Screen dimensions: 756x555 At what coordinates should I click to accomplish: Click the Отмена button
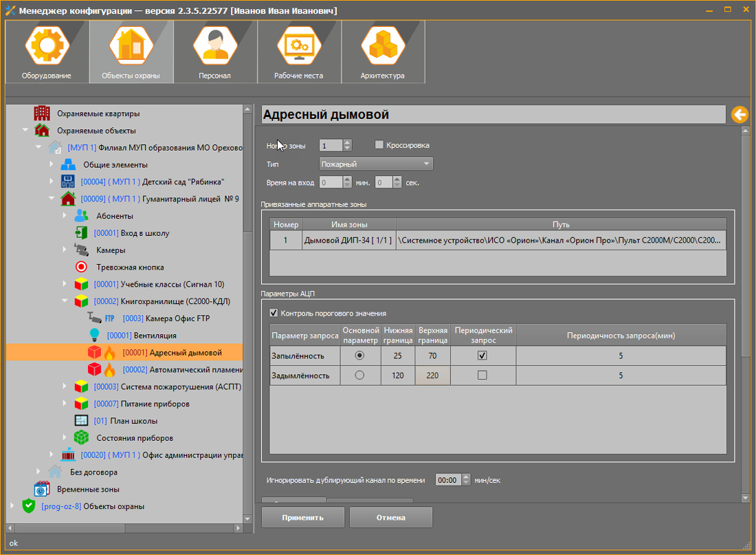tap(390, 517)
